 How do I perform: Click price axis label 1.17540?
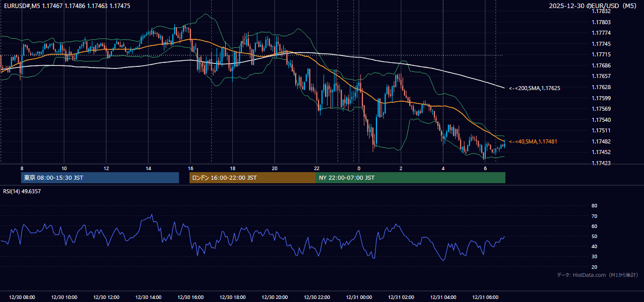pos(602,120)
